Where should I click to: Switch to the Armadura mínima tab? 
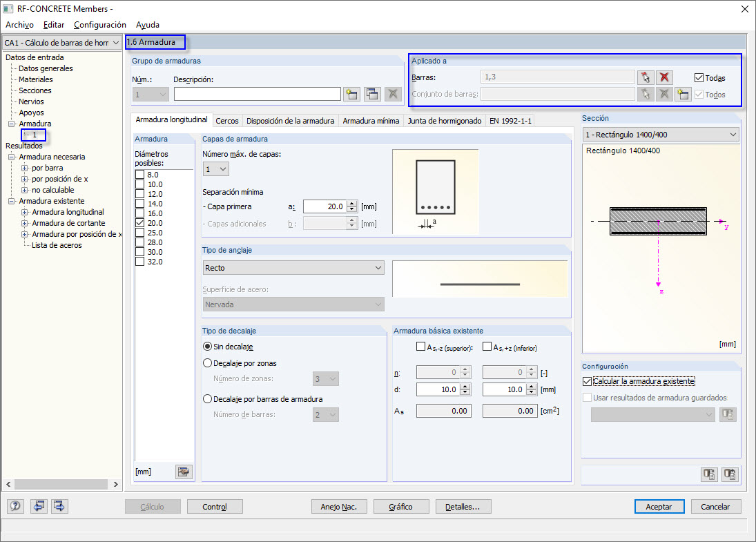[x=371, y=121]
